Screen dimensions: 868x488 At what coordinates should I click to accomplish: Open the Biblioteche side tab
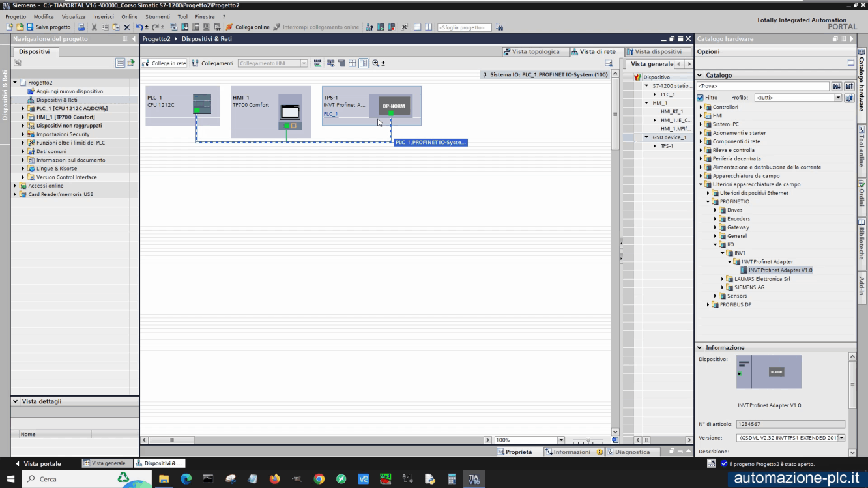[861, 244]
